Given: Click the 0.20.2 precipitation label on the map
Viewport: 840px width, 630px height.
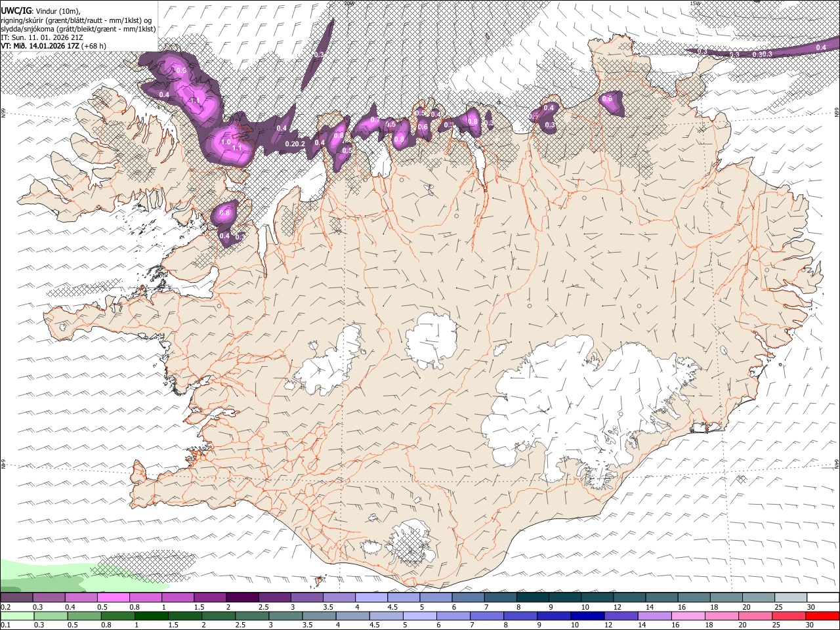Looking at the screenshot, I should tap(296, 144).
